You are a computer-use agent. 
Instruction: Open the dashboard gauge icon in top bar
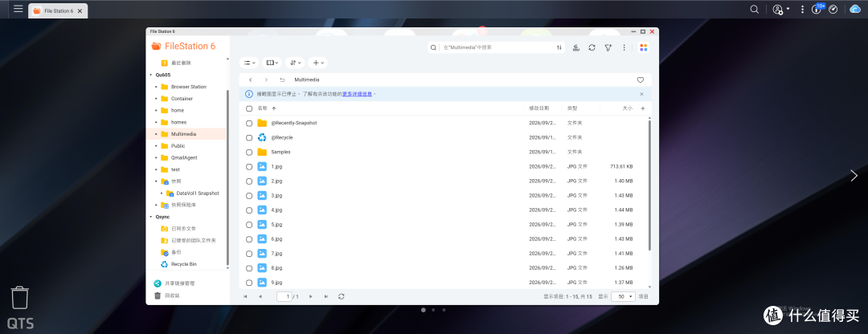click(x=834, y=10)
